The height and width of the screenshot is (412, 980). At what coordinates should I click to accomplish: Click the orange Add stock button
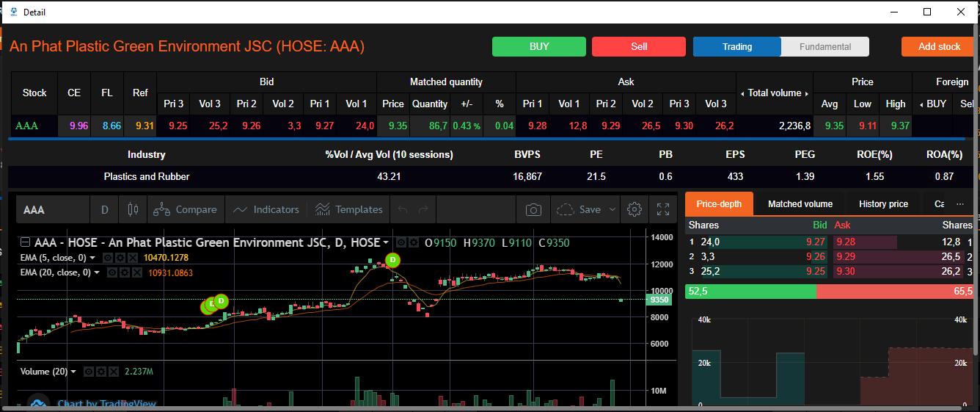click(x=939, y=46)
